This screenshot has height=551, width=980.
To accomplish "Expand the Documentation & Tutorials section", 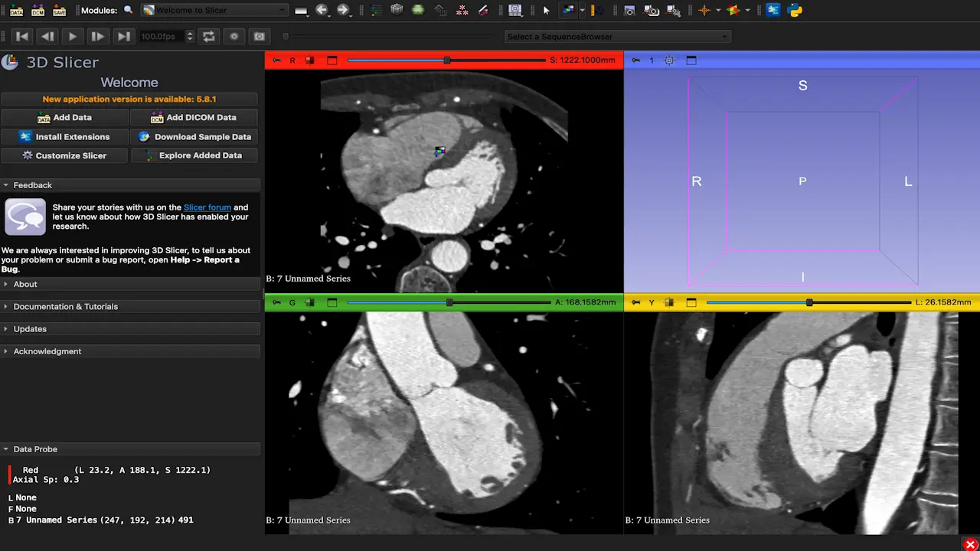I will 130,306.
